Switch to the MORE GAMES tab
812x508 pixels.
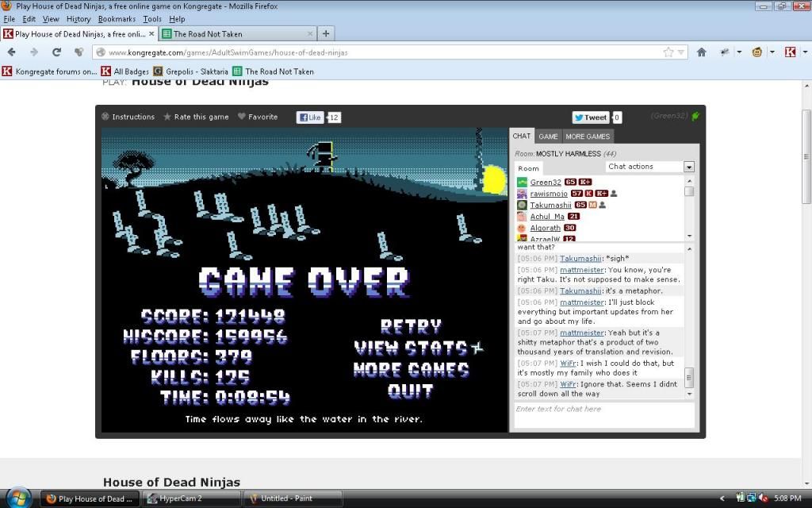pyautogui.click(x=588, y=137)
